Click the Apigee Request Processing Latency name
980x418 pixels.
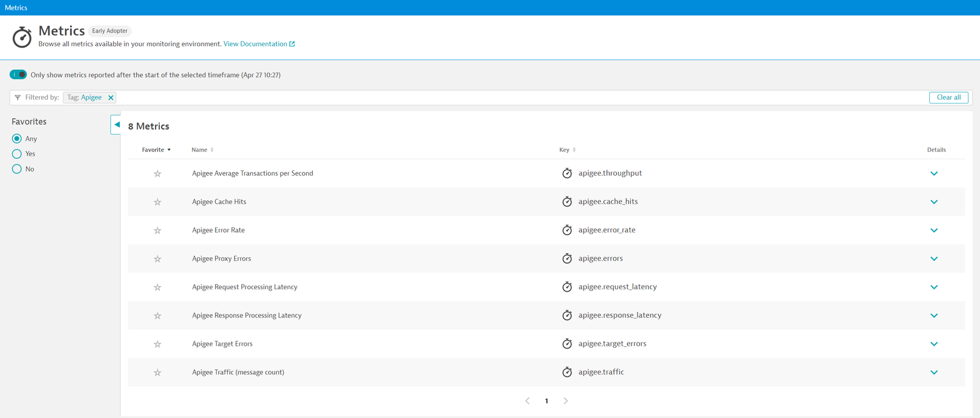pyautogui.click(x=244, y=287)
